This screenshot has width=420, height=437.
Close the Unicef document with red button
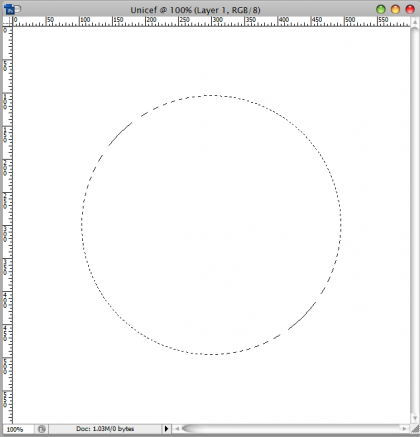pos(410,9)
